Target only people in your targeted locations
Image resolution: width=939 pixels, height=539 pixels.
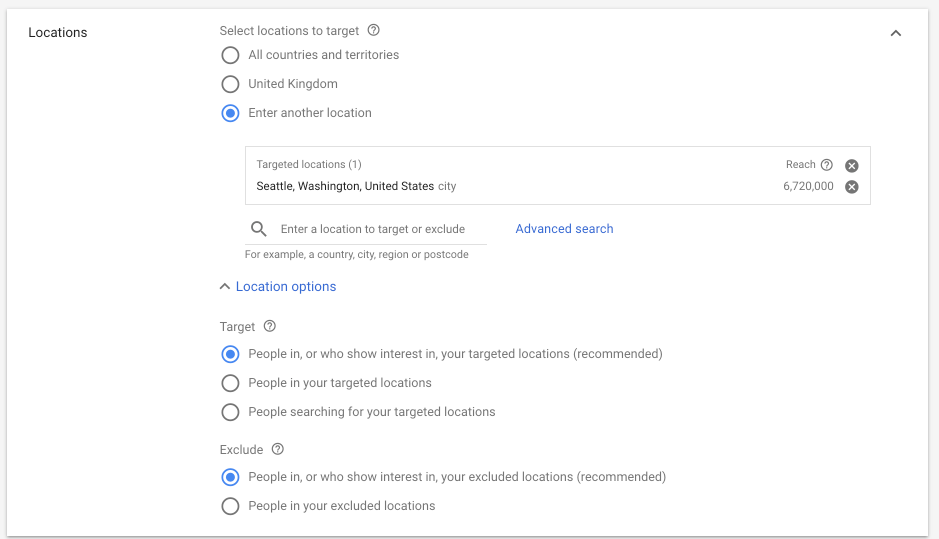pos(230,383)
